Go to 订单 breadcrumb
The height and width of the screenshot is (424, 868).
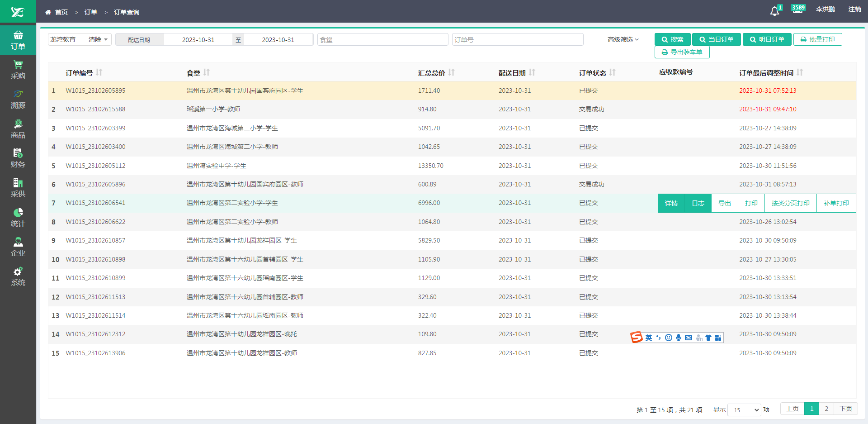[x=91, y=12]
